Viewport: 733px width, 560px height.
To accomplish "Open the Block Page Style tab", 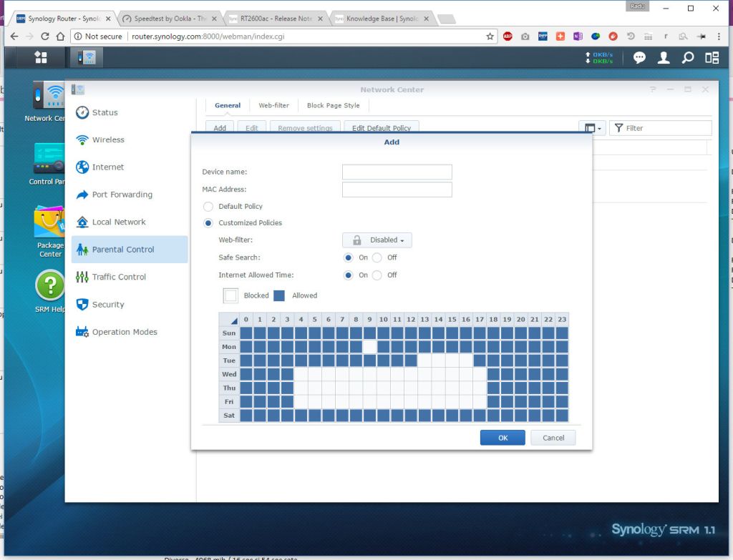I will (333, 106).
